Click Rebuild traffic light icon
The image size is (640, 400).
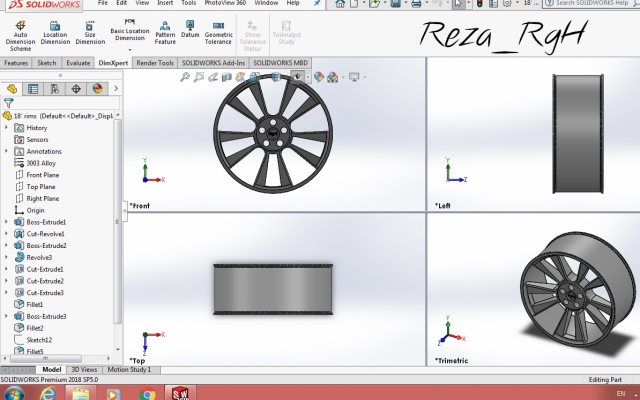(x=480, y=4)
